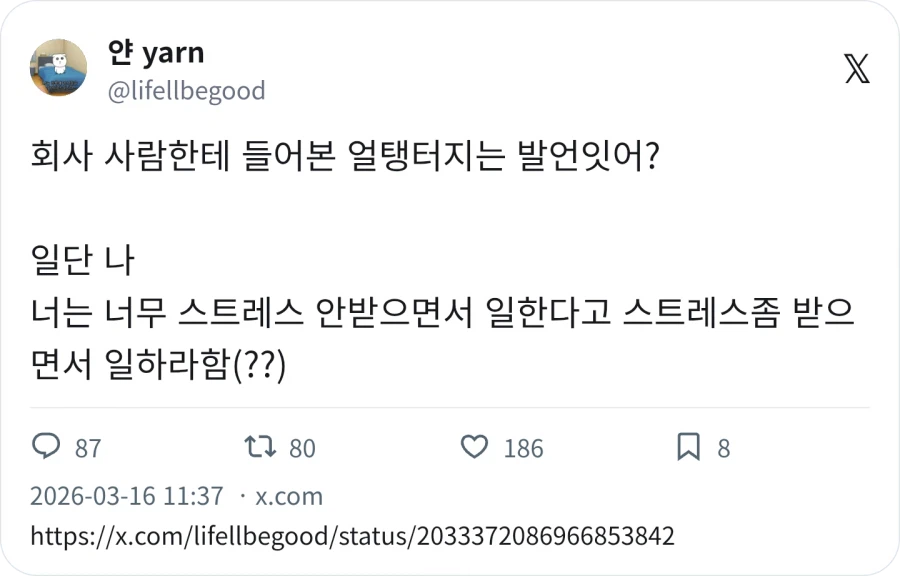The image size is (900, 576).
Task: Open replies via the speech bubble icon
Action: point(48,448)
